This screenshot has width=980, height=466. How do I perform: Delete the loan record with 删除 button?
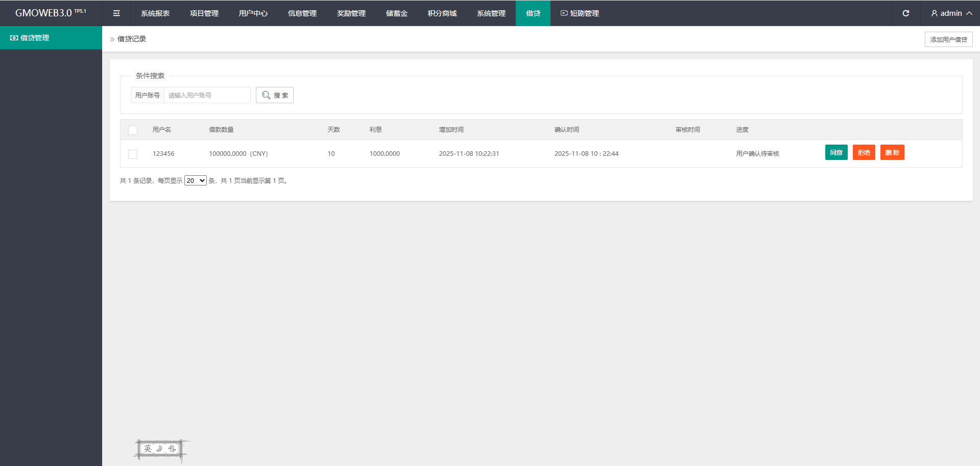[x=892, y=153]
